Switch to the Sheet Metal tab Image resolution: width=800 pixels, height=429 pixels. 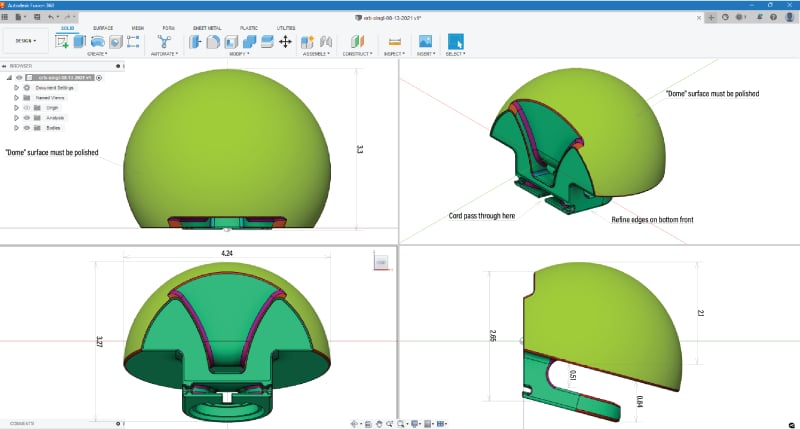(207, 28)
